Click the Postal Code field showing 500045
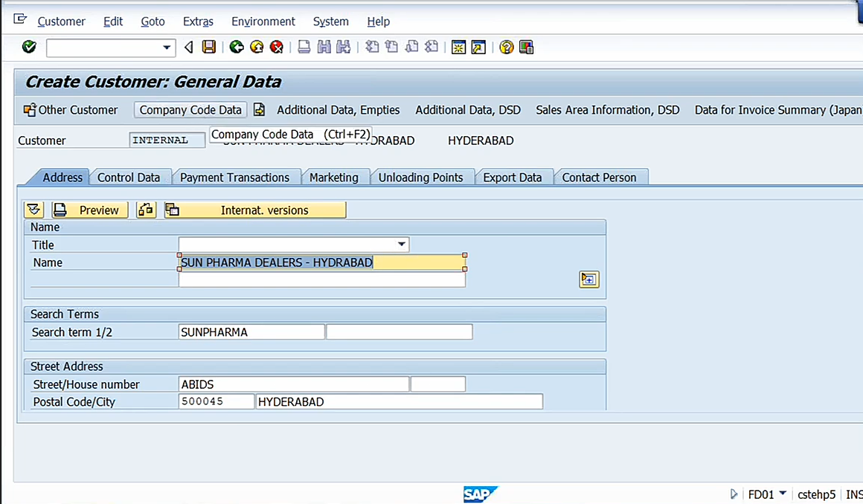863x504 pixels. (x=216, y=401)
